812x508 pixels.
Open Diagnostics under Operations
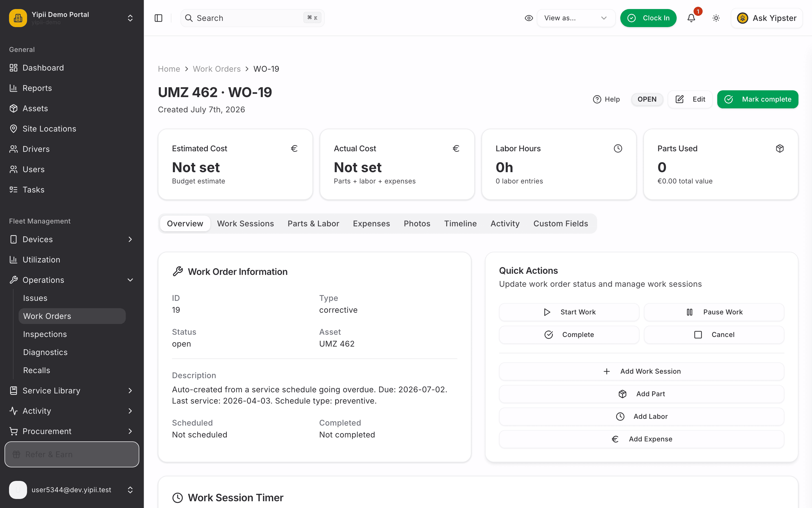[x=72, y=352]
